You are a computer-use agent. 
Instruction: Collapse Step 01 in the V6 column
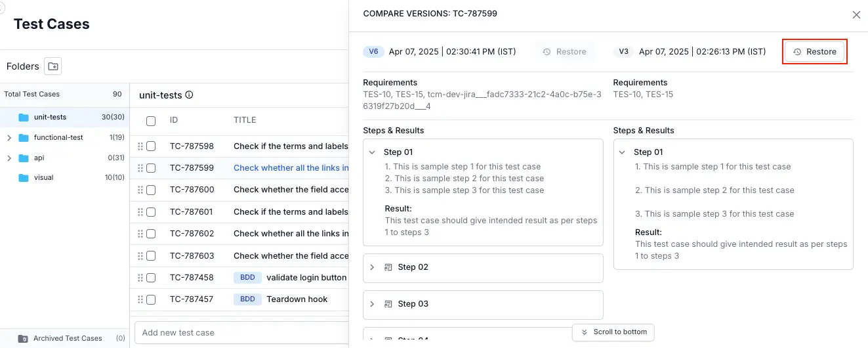coord(372,152)
